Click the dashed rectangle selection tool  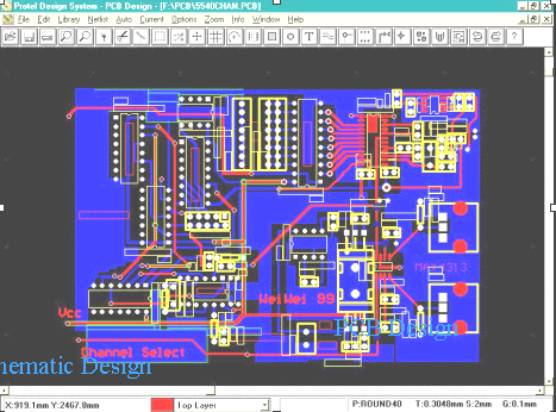160,37
